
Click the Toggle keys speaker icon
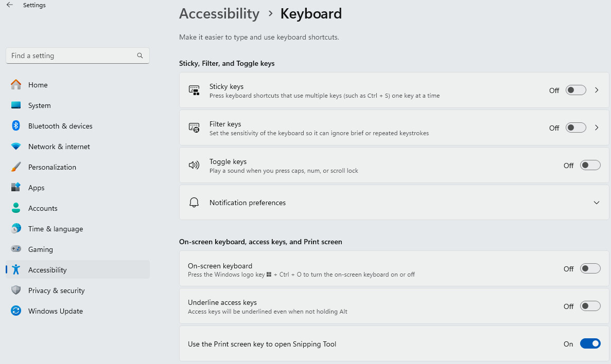tap(194, 165)
